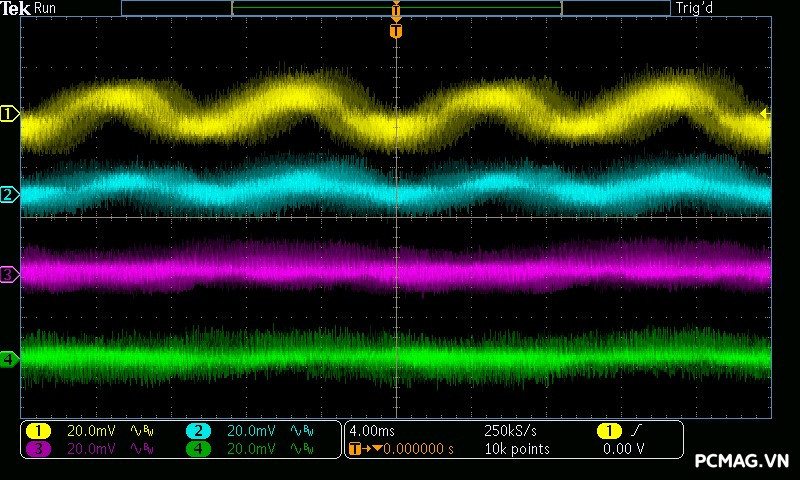
Task: Click the channel 2 cyan ground marker
Action: click(x=9, y=195)
